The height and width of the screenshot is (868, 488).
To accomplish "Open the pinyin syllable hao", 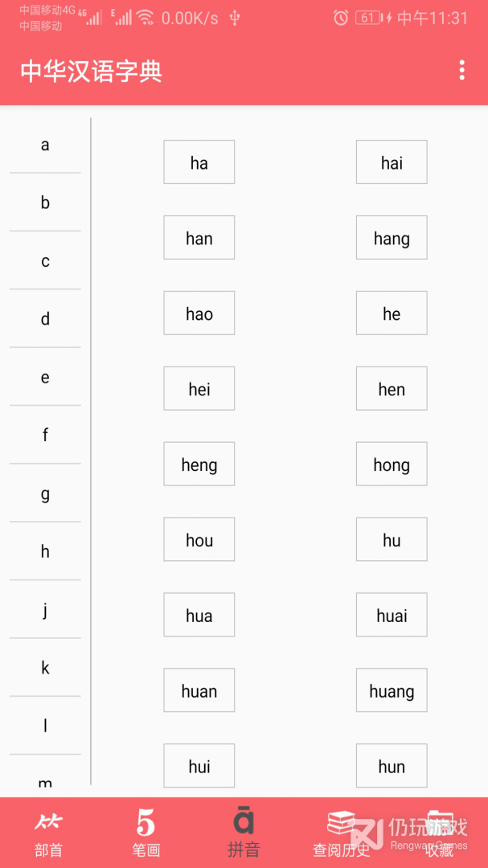I will [199, 313].
